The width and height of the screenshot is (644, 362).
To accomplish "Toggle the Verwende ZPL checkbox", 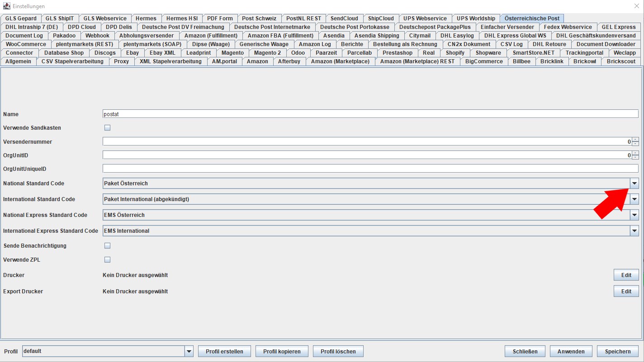I will tap(107, 260).
